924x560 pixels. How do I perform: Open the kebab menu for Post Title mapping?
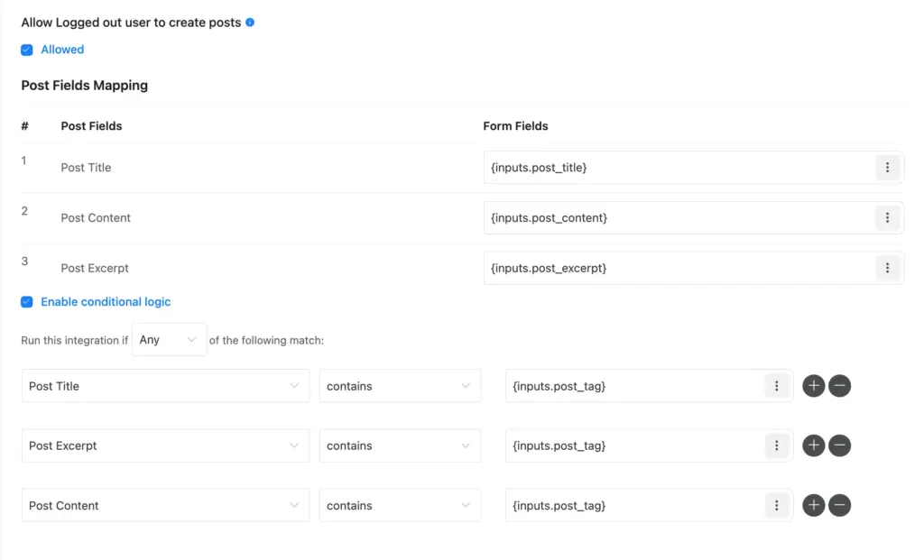[x=887, y=167]
